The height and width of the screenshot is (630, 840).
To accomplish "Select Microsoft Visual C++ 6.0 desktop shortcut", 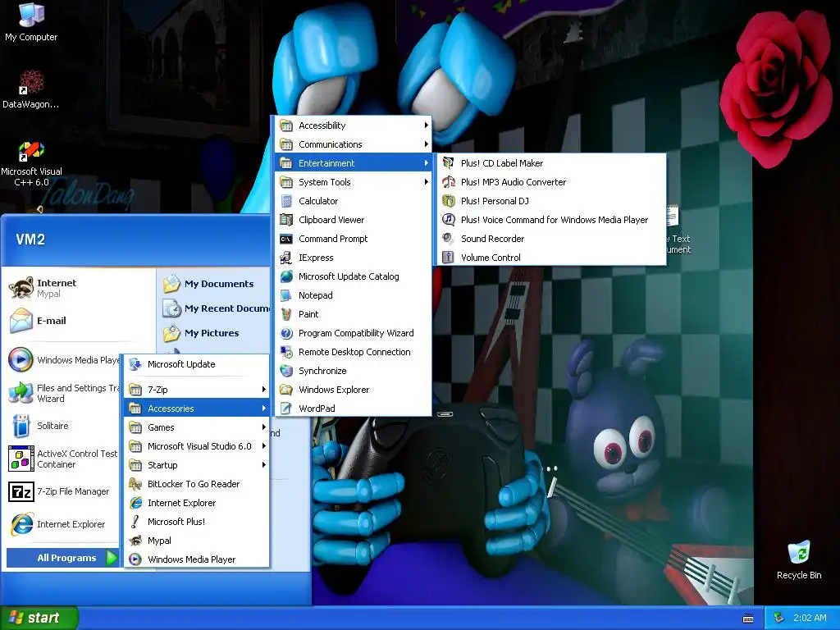I will pos(31,163).
